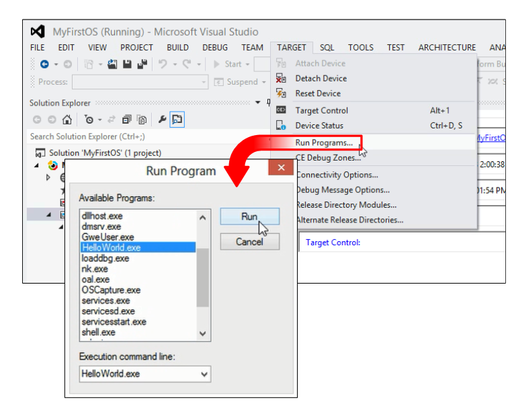
Task: Click the Save toolbar icon
Action: [127, 64]
